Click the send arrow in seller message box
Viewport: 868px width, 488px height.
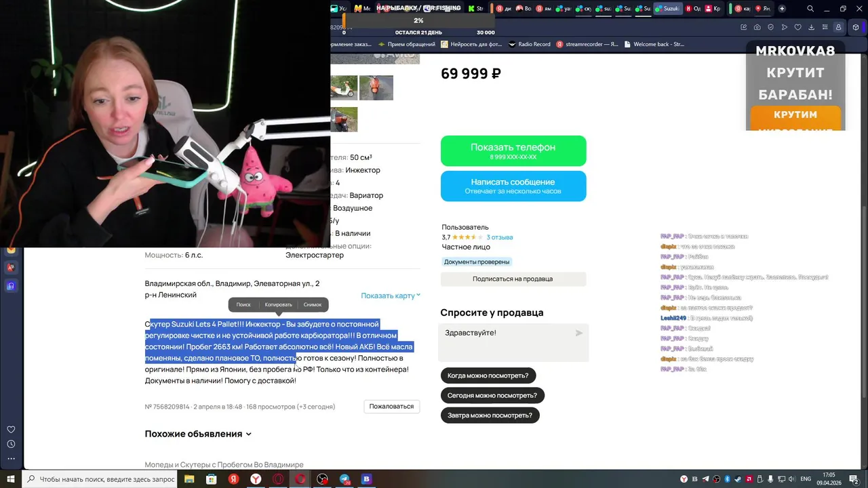tap(579, 333)
